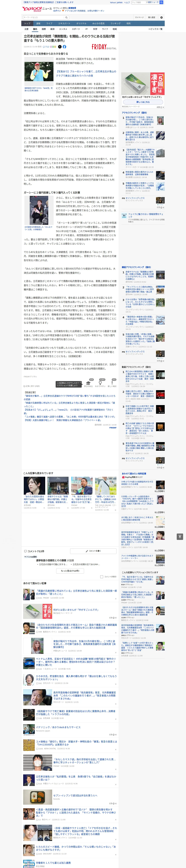
Task: Click the FRIDAY DIGITAL logo
Action: pos(104,47)
